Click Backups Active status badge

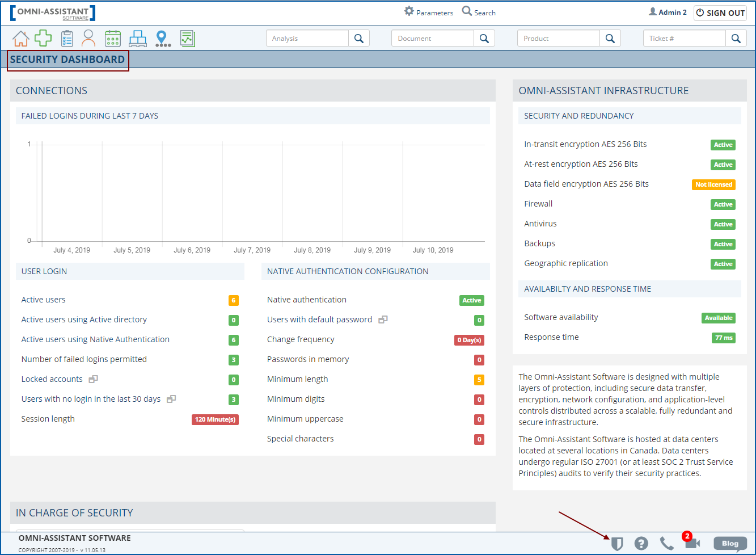723,244
